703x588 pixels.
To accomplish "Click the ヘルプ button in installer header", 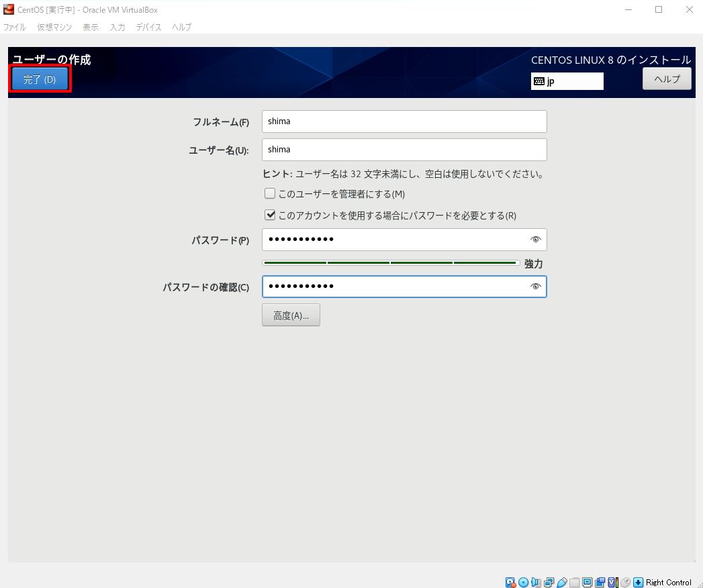I will click(667, 79).
